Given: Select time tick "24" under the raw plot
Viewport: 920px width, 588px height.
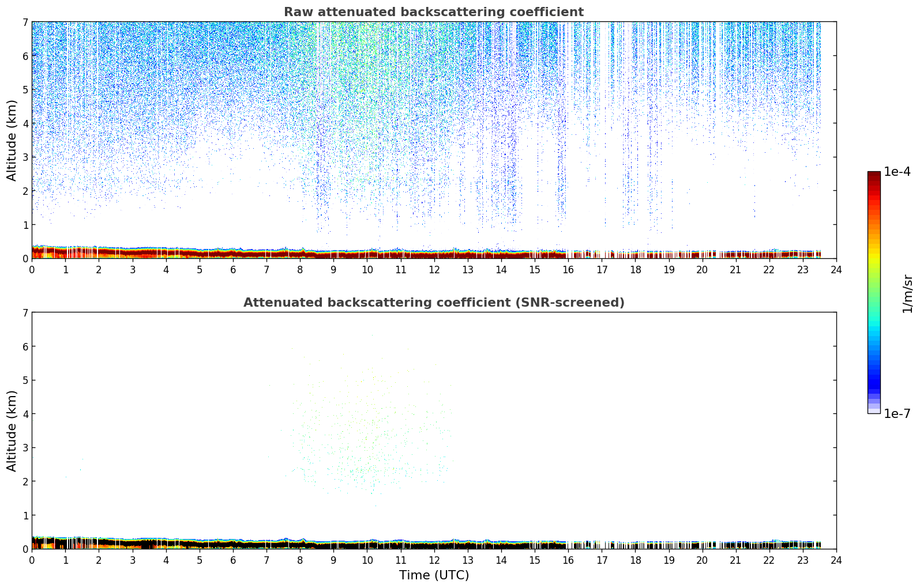Looking at the screenshot, I should point(836,270).
